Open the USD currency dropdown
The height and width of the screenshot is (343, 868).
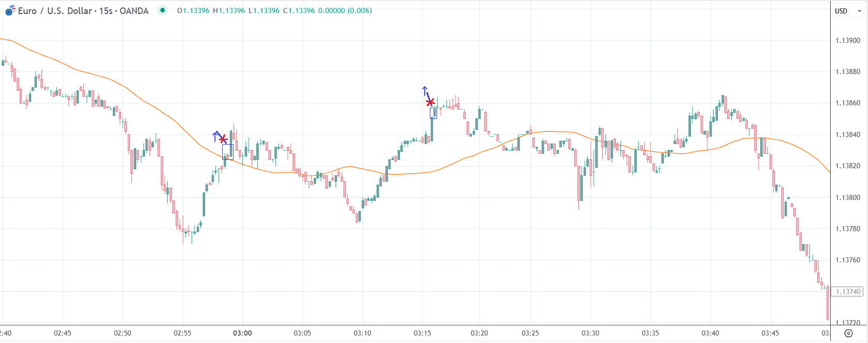pos(848,11)
